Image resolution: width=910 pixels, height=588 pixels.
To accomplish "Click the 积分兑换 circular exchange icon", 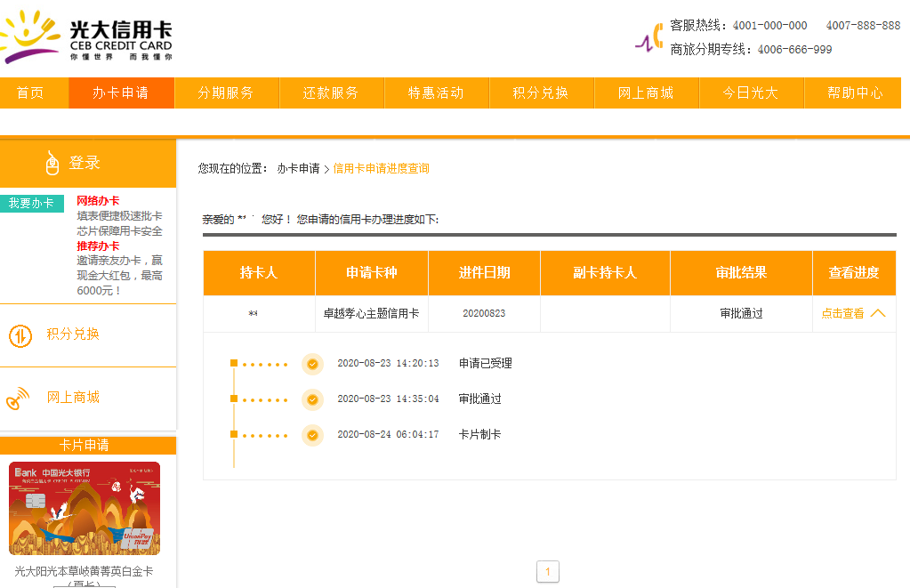I will (x=20, y=335).
